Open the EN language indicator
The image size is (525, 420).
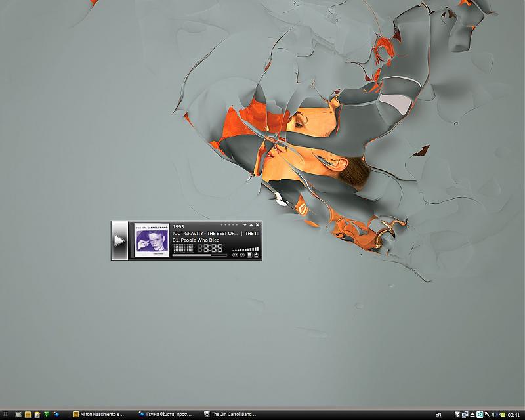point(438,415)
